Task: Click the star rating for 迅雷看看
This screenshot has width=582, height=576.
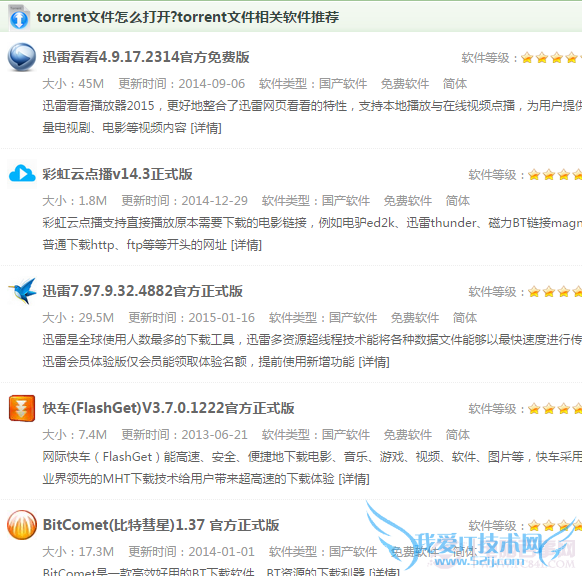Action: pos(551,58)
